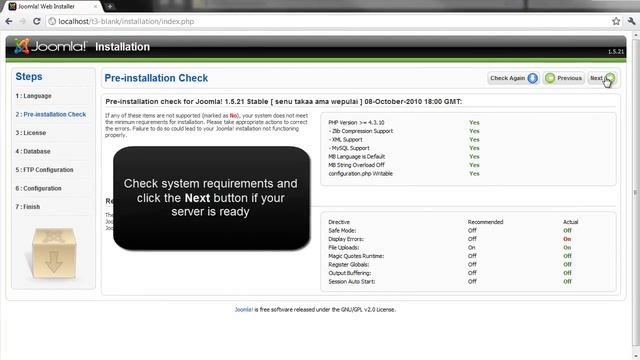This screenshot has height=360, width=640.
Task: Select step 7 : Finish
Action: coord(28,207)
